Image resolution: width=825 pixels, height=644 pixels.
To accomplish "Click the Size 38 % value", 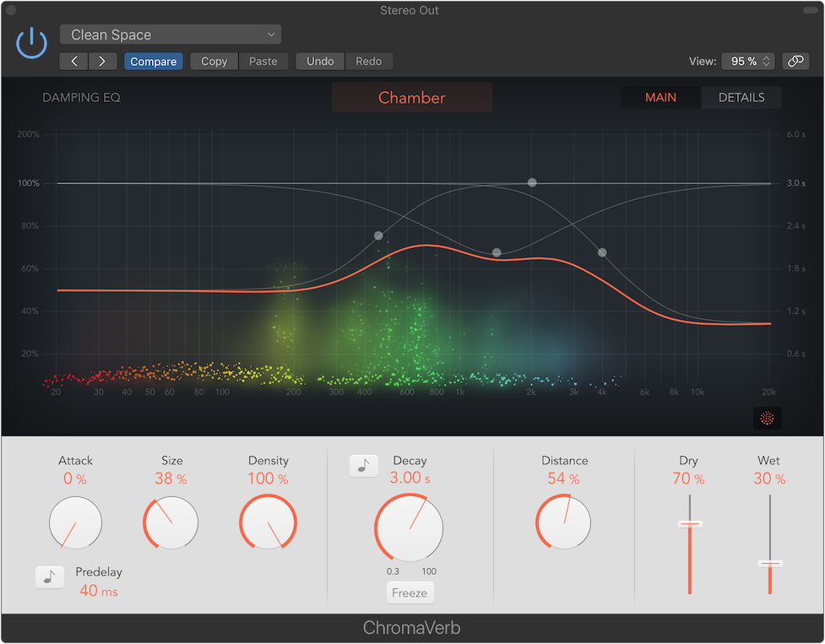I will click(171, 479).
